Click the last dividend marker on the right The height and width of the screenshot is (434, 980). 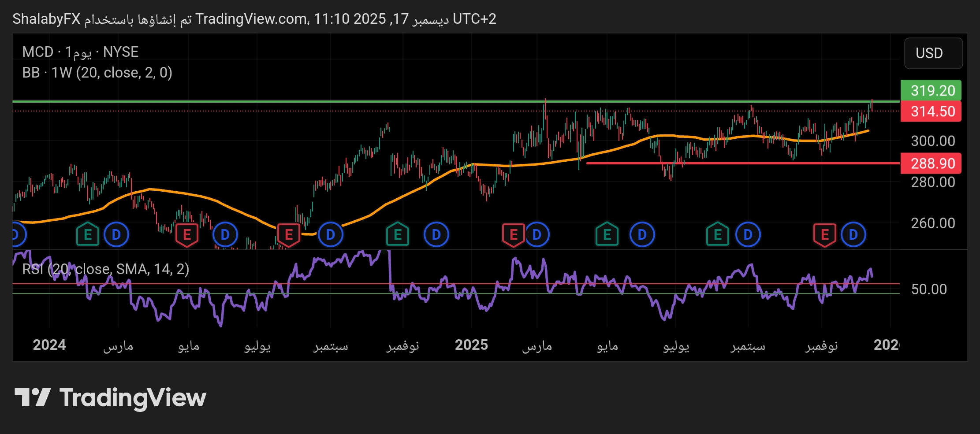(853, 235)
